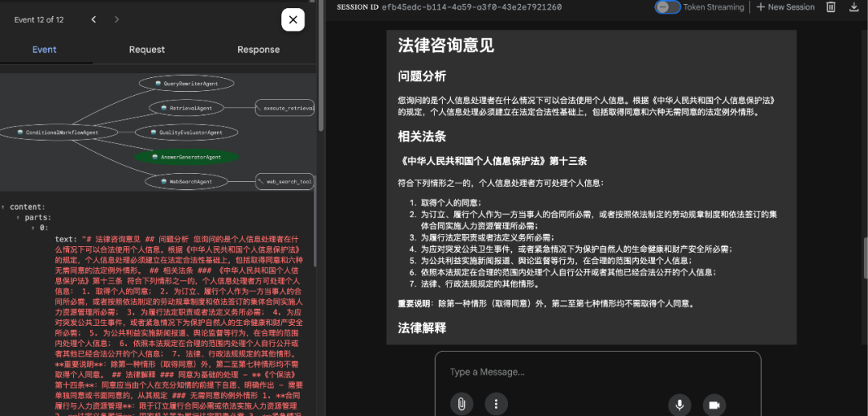Click list item 取得个人的同意
Image resolution: width=868 pixels, height=416 pixels.
[451, 203]
